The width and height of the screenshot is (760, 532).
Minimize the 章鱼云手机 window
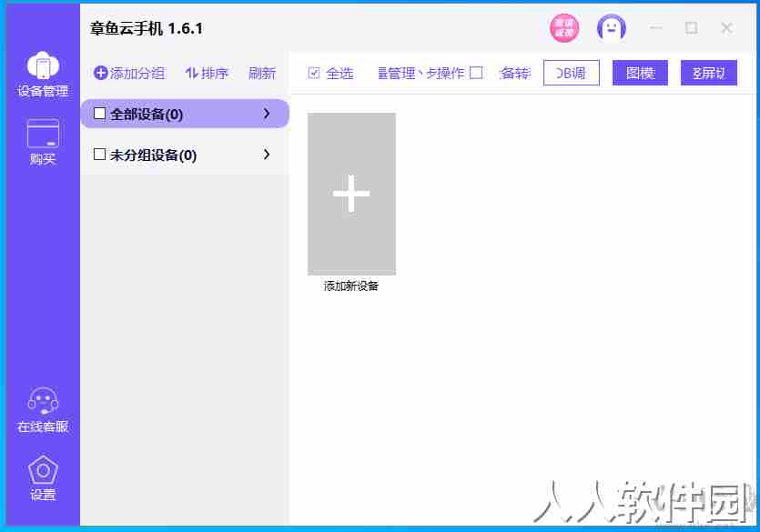(x=656, y=27)
